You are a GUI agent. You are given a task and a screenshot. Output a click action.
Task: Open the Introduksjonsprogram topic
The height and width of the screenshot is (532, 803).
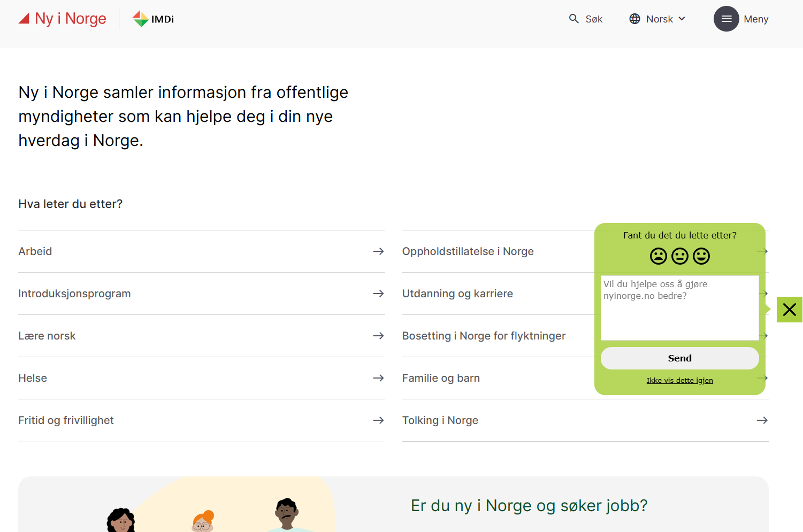point(74,294)
